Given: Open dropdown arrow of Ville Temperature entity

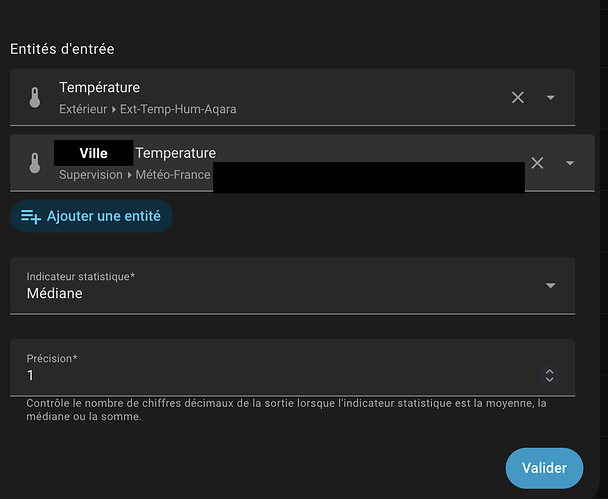Looking at the screenshot, I should 570,163.
